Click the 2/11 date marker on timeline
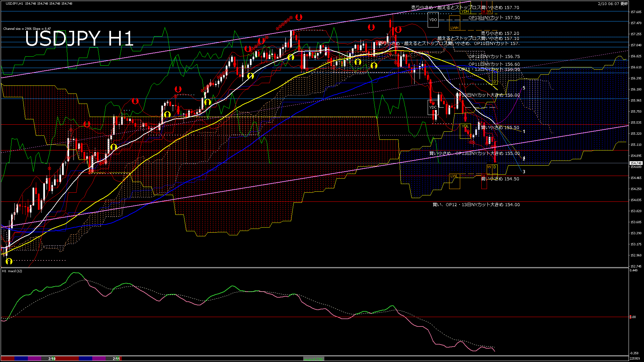This screenshot has width=644, height=362. tap(116, 359)
